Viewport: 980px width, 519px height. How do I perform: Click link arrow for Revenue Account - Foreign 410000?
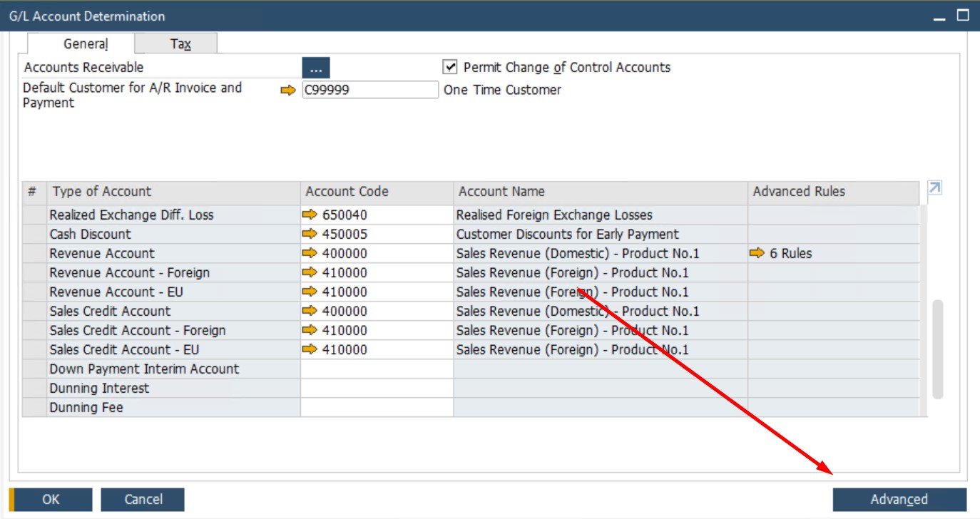pos(310,272)
